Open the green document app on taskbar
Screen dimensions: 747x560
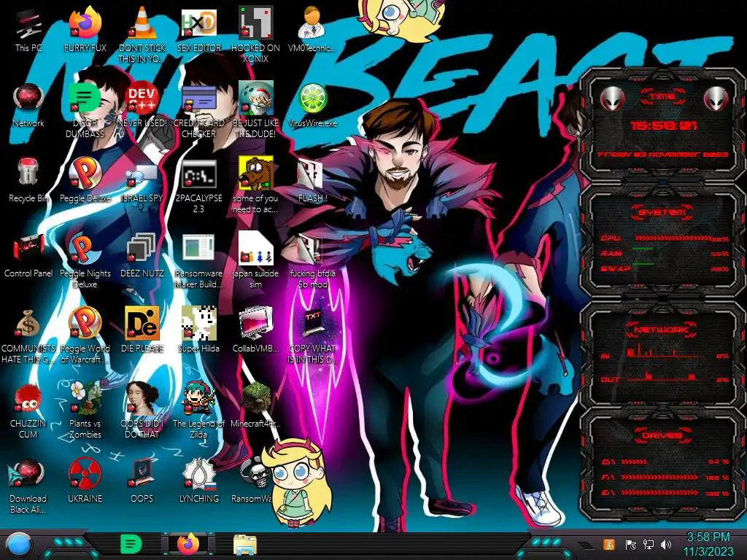point(131,544)
